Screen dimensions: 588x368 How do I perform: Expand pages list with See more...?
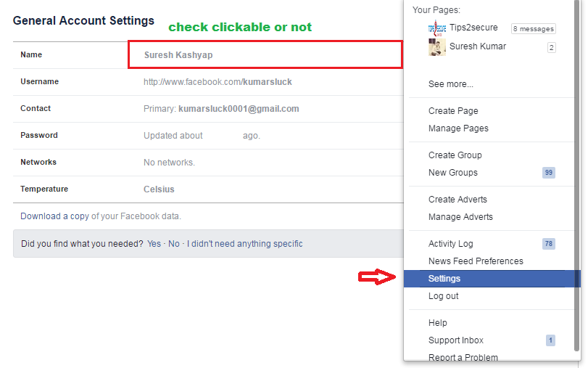click(x=450, y=84)
